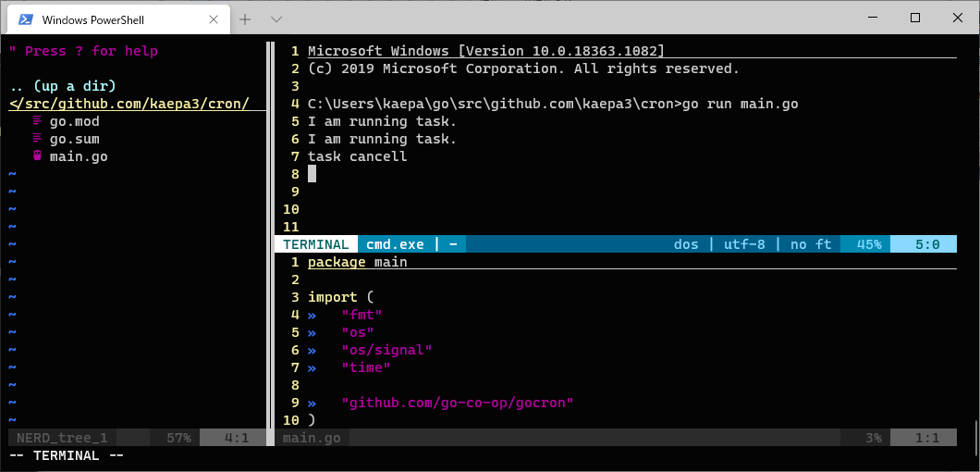The width and height of the screenshot is (980, 472).
Task: Click the main.go status line label
Action: coord(312,438)
